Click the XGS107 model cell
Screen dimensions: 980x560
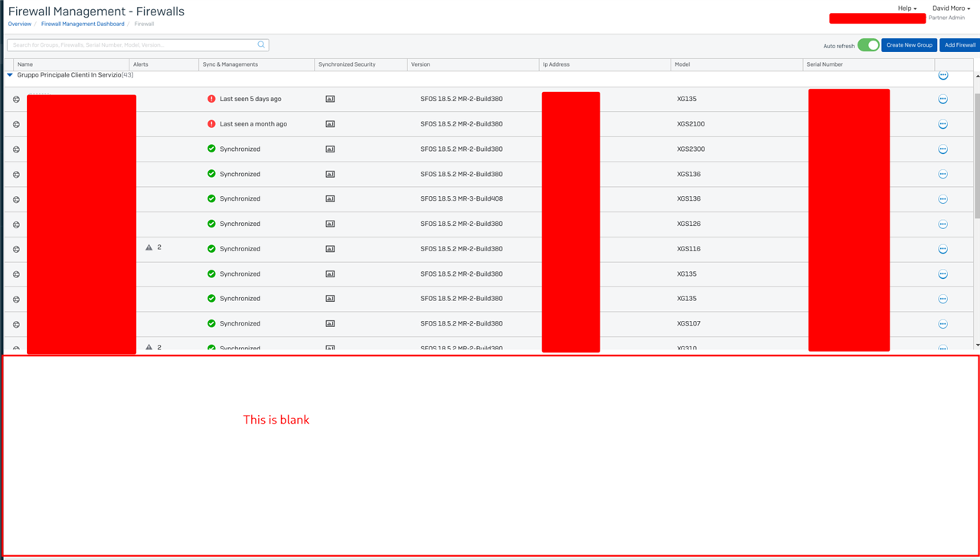click(x=688, y=323)
